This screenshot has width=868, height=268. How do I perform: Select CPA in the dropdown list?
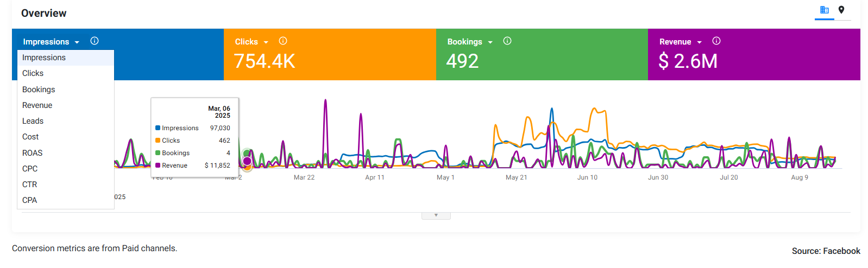pyautogui.click(x=66, y=200)
